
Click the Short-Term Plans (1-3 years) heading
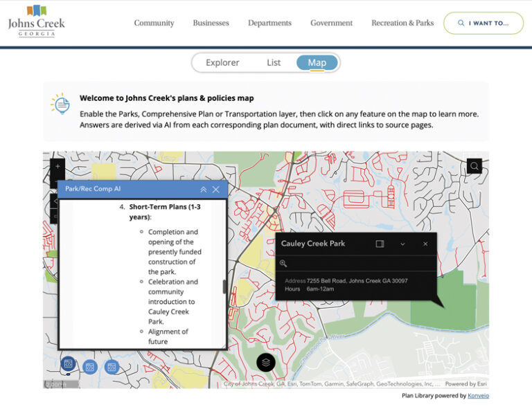(x=165, y=212)
